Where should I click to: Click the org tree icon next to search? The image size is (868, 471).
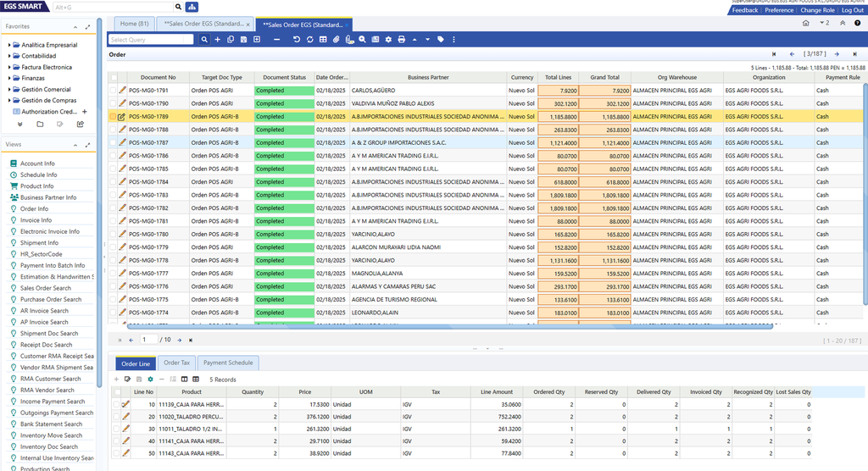[x=192, y=7]
